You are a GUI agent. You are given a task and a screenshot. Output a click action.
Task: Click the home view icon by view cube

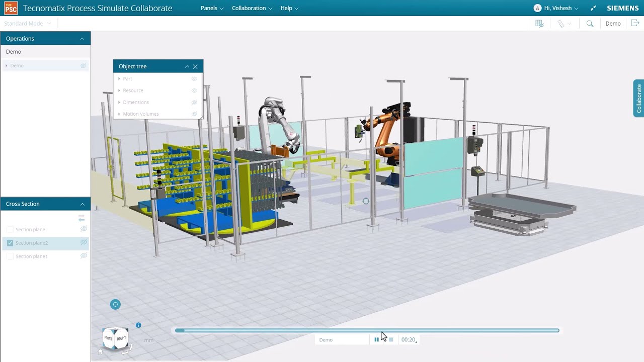100,352
